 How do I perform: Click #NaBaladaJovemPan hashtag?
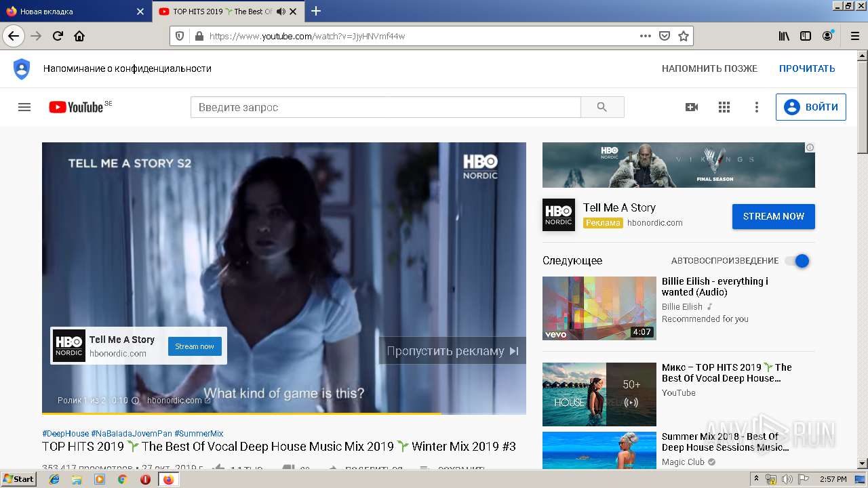132,434
